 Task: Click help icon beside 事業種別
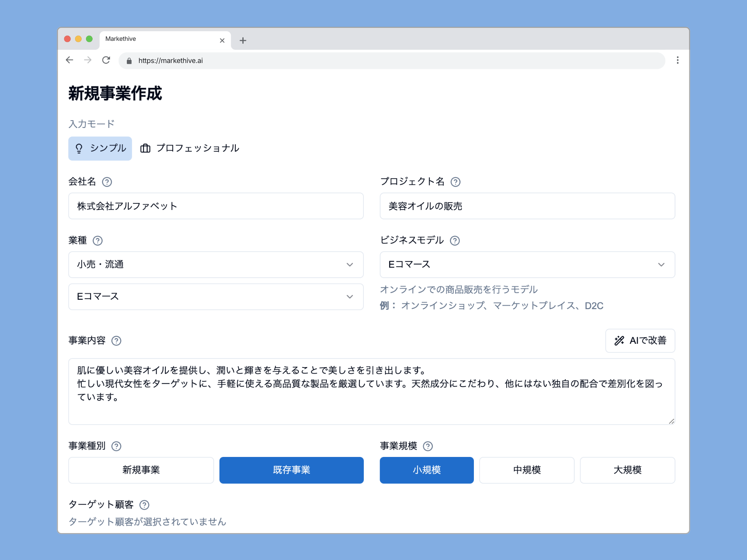click(x=116, y=446)
